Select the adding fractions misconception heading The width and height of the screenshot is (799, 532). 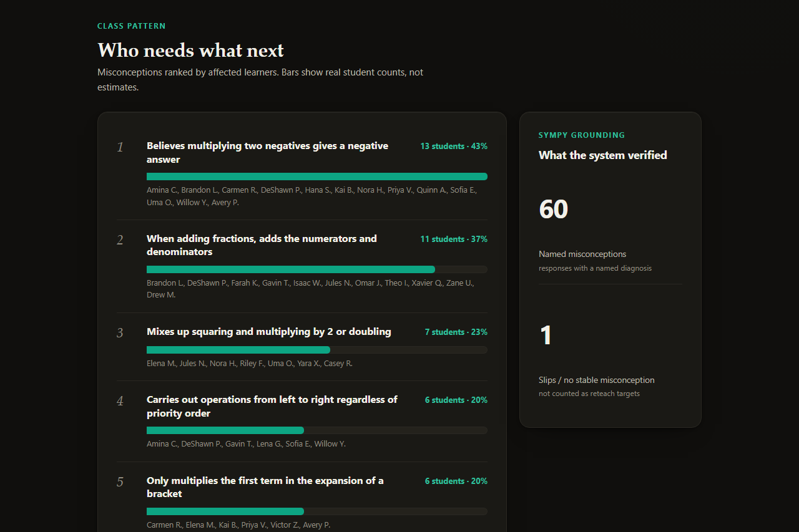click(x=262, y=245)
